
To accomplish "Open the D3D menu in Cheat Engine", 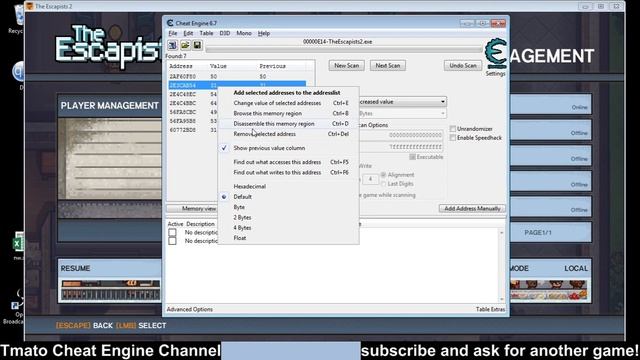I will [225, 33].
